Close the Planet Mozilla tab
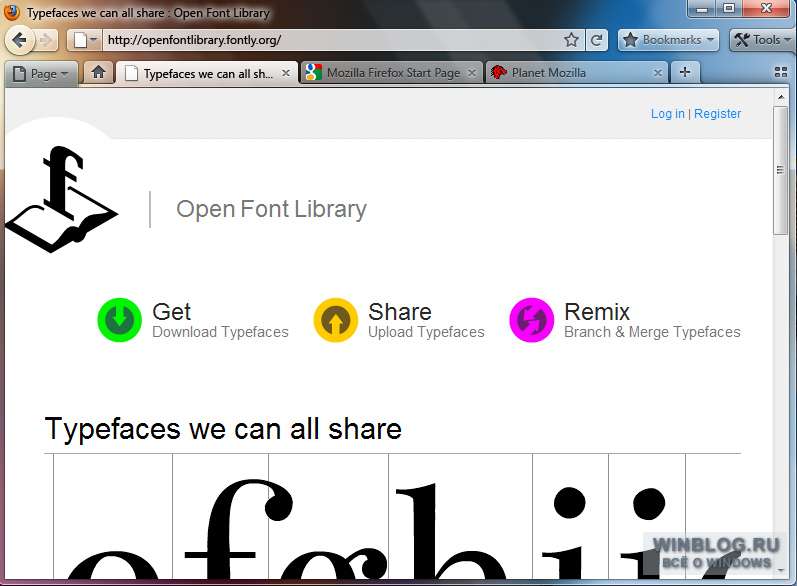Image resolution: width=797 pixels, height=586 pixels. tap(658, 73)
